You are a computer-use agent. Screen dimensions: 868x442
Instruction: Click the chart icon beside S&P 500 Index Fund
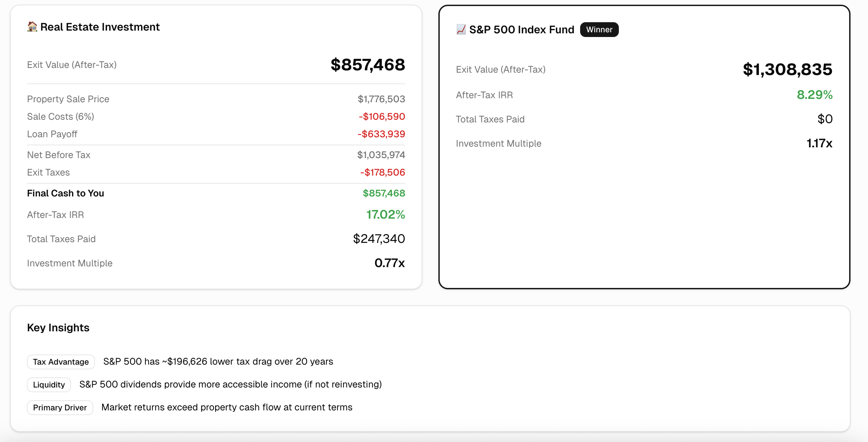(x=460, y=29)
